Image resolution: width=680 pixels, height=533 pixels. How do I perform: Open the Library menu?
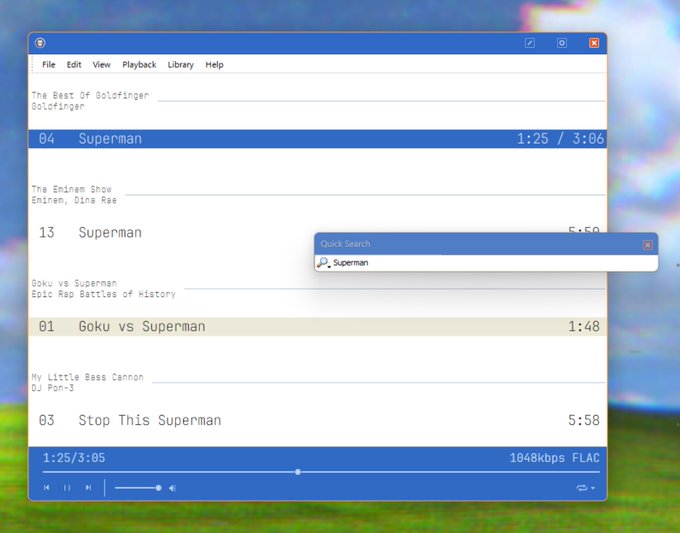180,65
